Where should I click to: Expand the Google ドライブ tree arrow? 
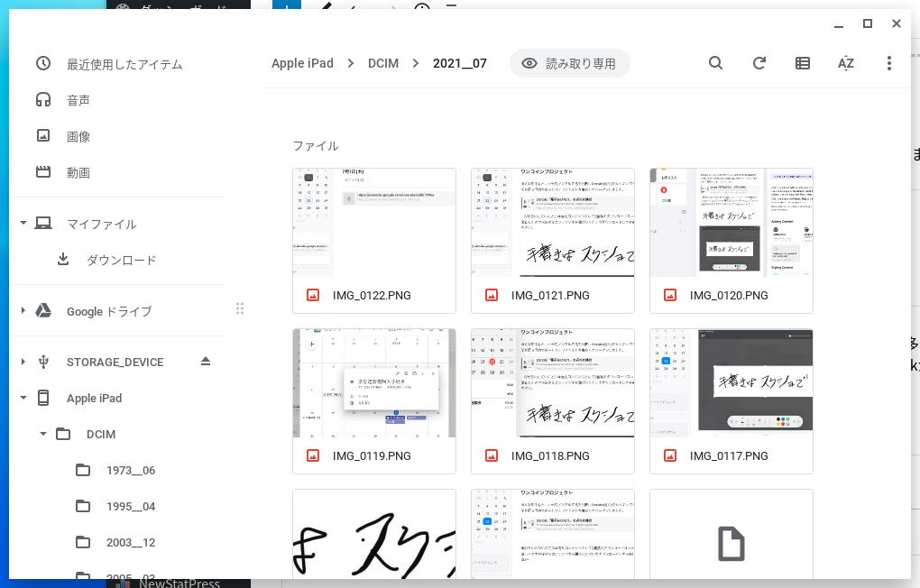pos(23,310)
